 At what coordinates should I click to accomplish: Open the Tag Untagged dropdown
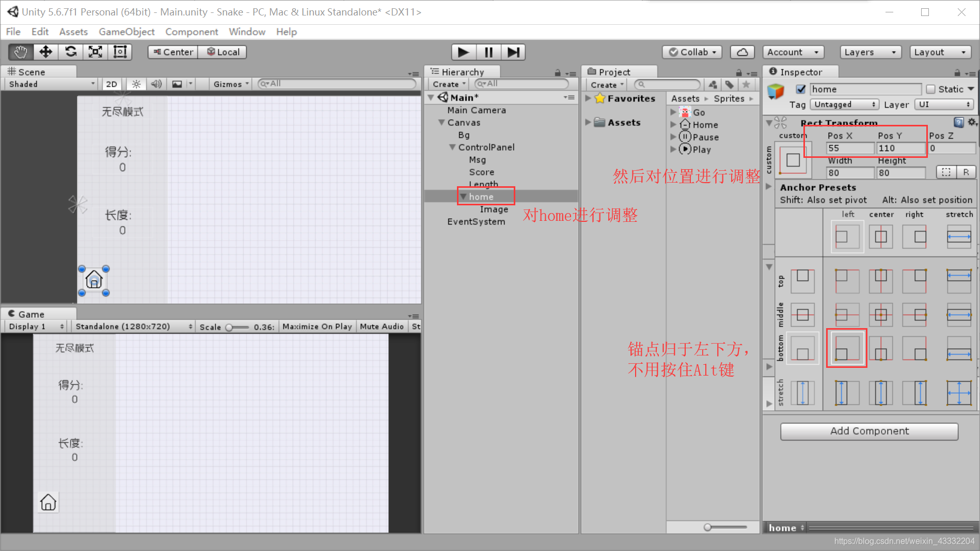tap(844, 104)
